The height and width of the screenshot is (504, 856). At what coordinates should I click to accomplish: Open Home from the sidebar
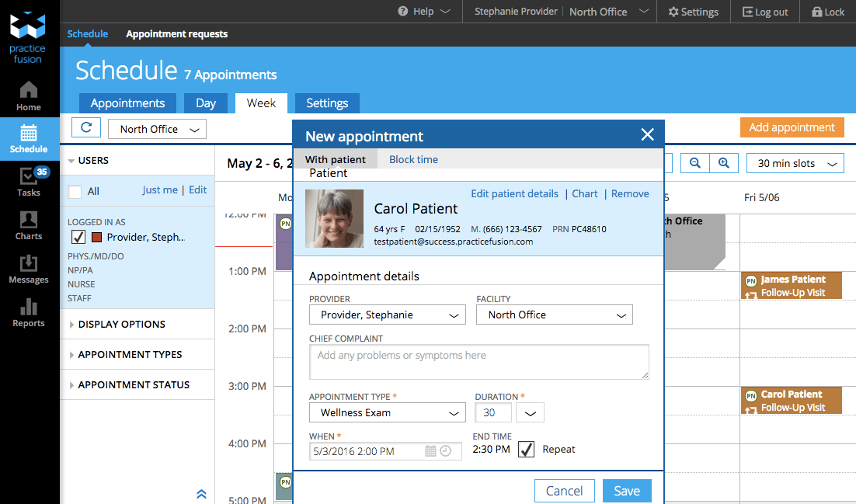pos(29,96)
